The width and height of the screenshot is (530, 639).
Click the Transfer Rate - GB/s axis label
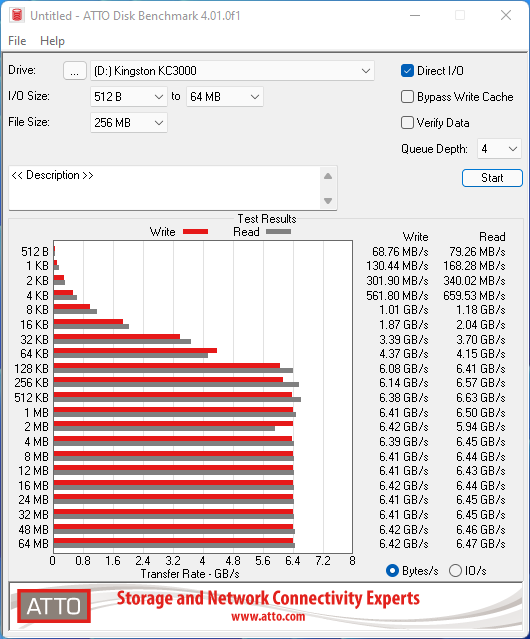(x=190, y=574)
